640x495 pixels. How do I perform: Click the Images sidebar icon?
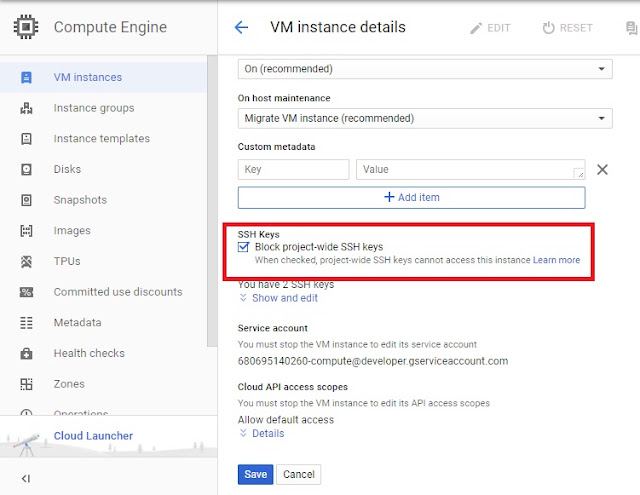(x=26, y=231)
